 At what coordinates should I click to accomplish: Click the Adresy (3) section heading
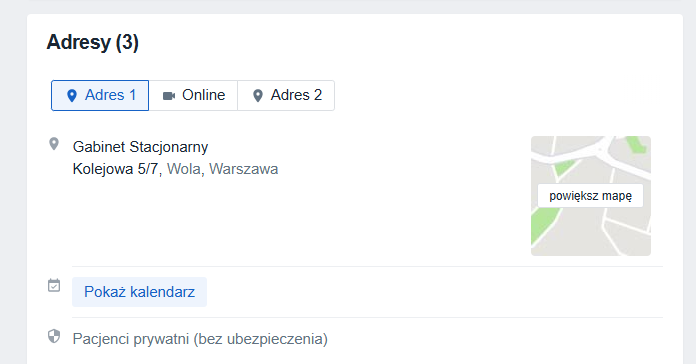(x=93, y=43)
